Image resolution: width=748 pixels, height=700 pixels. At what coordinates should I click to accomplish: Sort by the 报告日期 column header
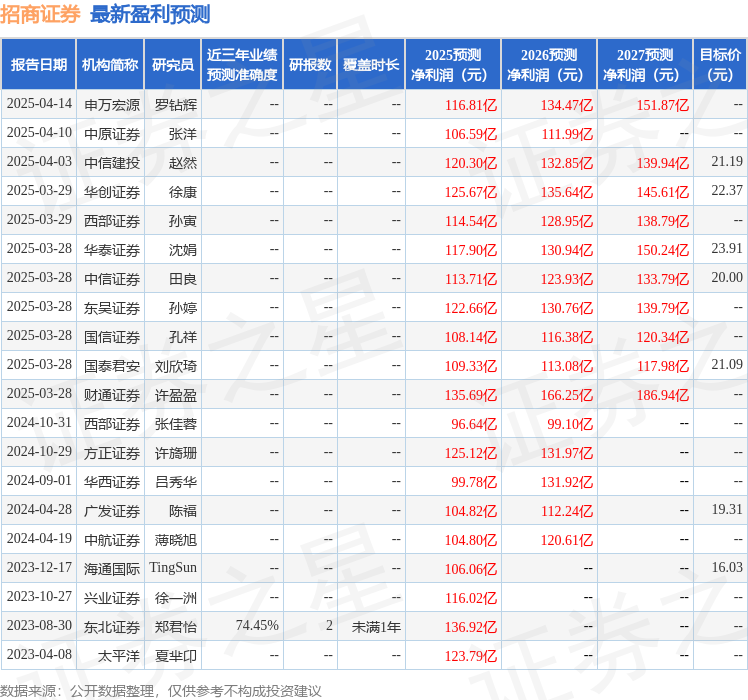pyautogui.click(x=39, y=65)
